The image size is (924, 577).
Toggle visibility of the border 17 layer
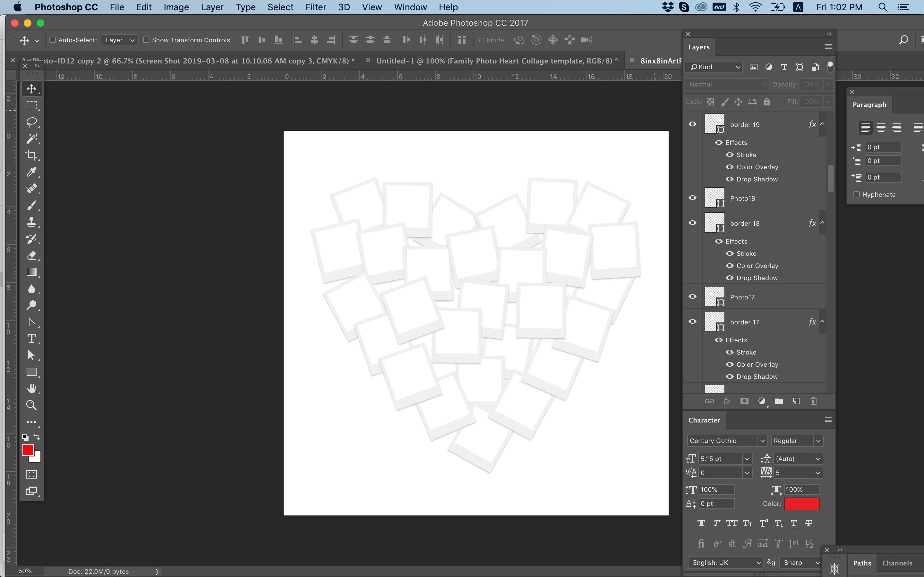[692, 321]
